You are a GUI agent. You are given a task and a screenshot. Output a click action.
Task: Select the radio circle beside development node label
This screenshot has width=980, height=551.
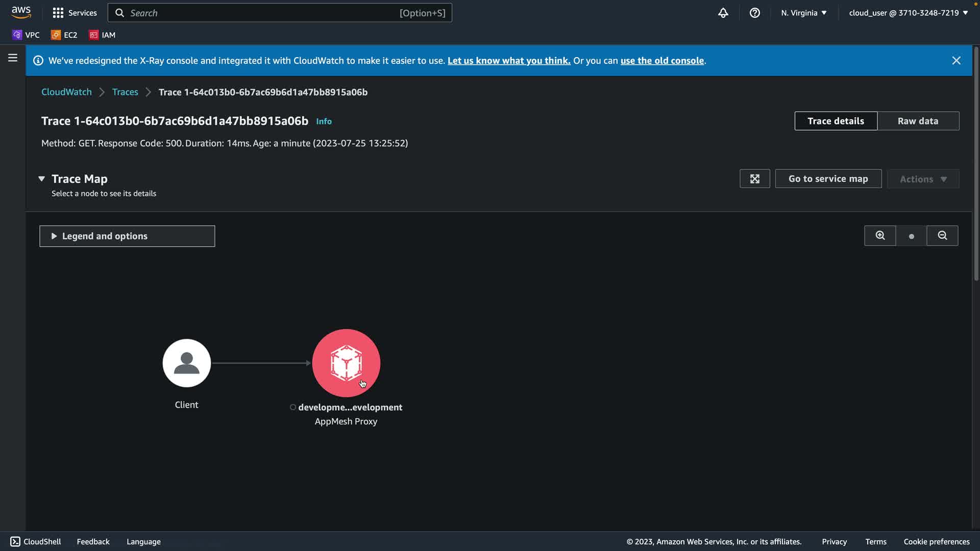[293, 407]
